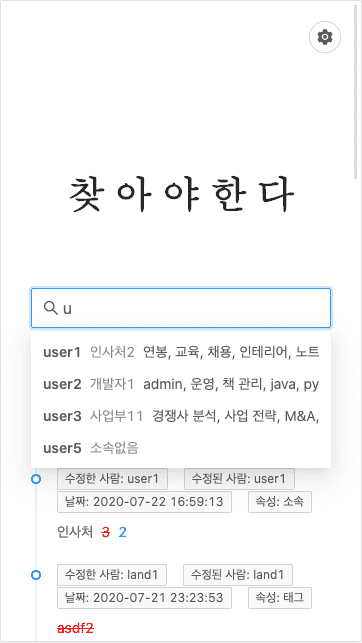Choose the user2 개발자1 suggestion
This screenshot has height=643, width=362.
[x=181, y=384]
